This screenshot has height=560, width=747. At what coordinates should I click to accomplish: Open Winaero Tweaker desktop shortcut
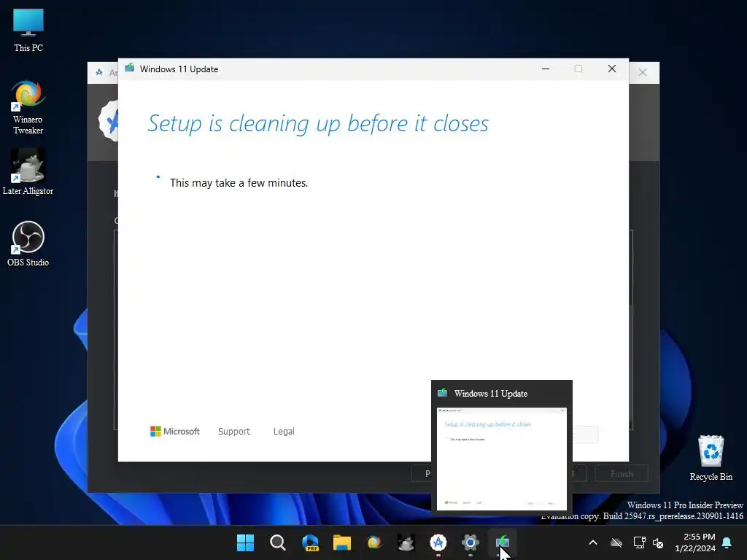pos(28,108)
